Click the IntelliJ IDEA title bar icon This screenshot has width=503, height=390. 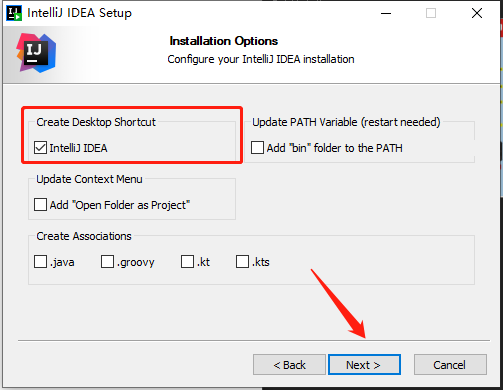point(14,13)
